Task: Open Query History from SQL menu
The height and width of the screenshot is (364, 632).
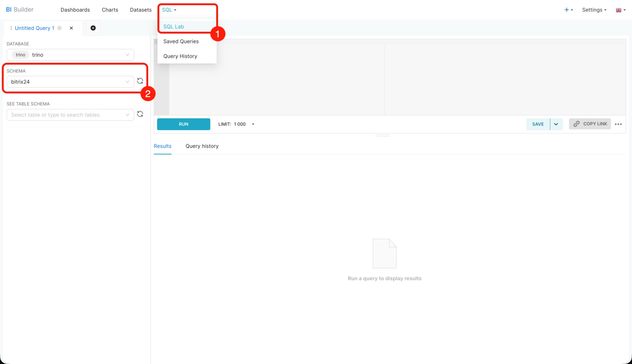Action: pyautogui.click(x=180, y=56)
